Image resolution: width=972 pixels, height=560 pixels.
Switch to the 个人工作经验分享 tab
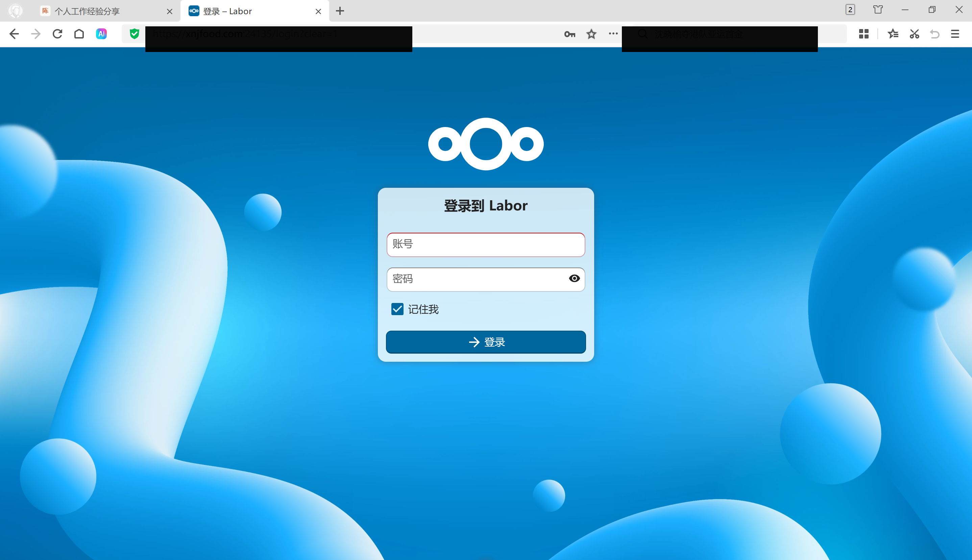pos(106,11)
